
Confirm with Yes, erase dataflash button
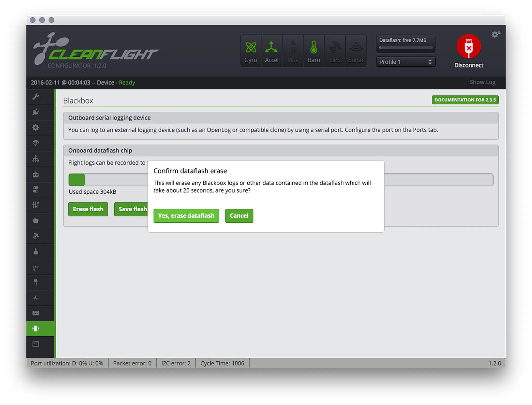tap(186, 216)
